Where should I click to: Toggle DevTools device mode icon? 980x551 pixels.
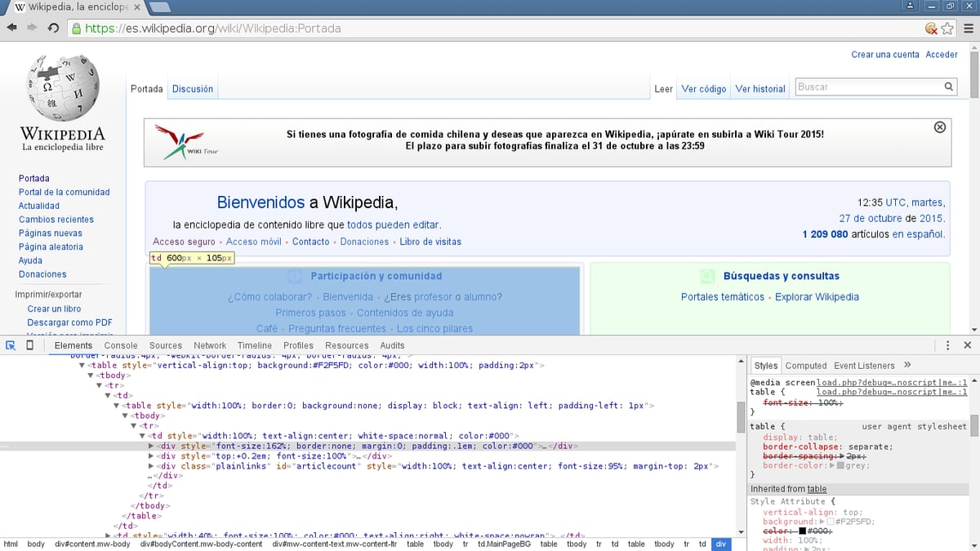tap(30, 345)
